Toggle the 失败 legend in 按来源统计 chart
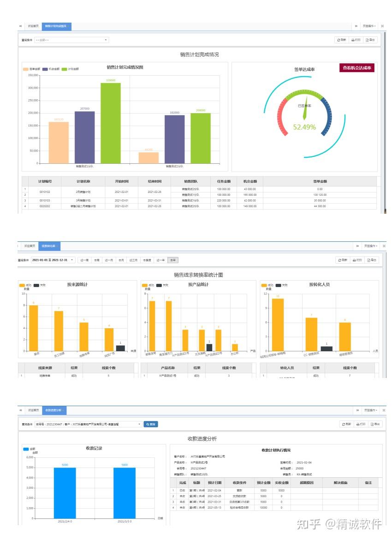392x540 pixels. [x=40, y=285]
